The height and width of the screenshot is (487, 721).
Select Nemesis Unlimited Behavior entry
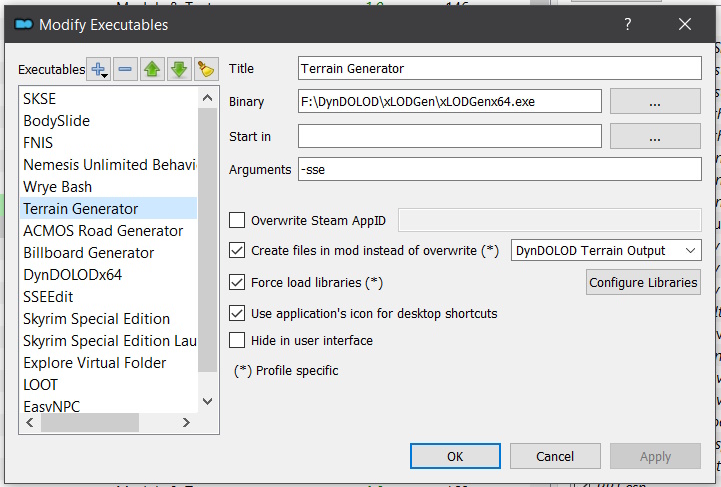click(109, 165)
